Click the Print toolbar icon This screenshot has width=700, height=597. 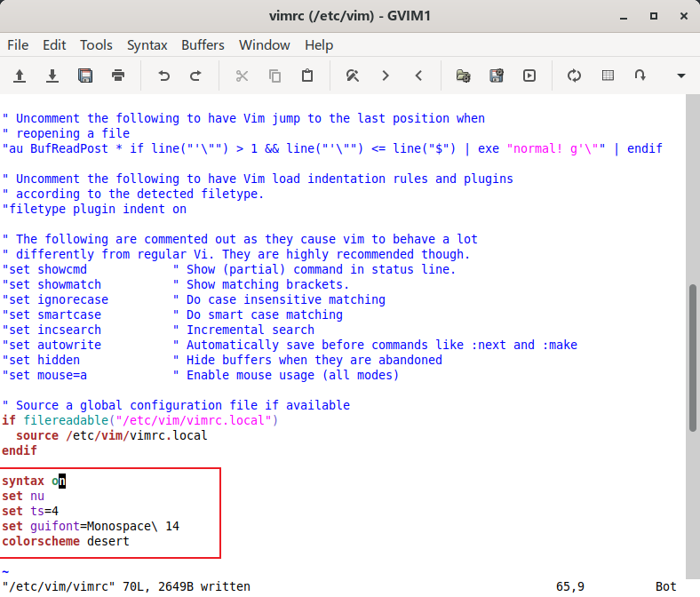118,76
